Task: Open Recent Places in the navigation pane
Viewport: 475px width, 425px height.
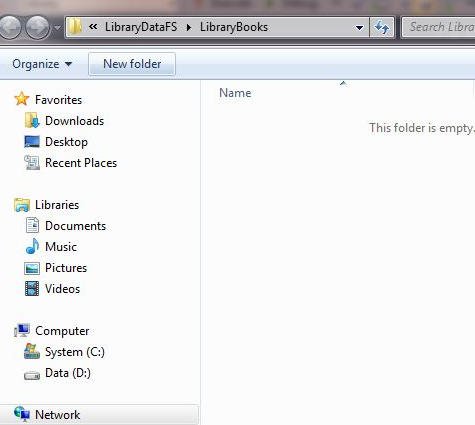Action: pyautogui.click(x=81, y=163)
